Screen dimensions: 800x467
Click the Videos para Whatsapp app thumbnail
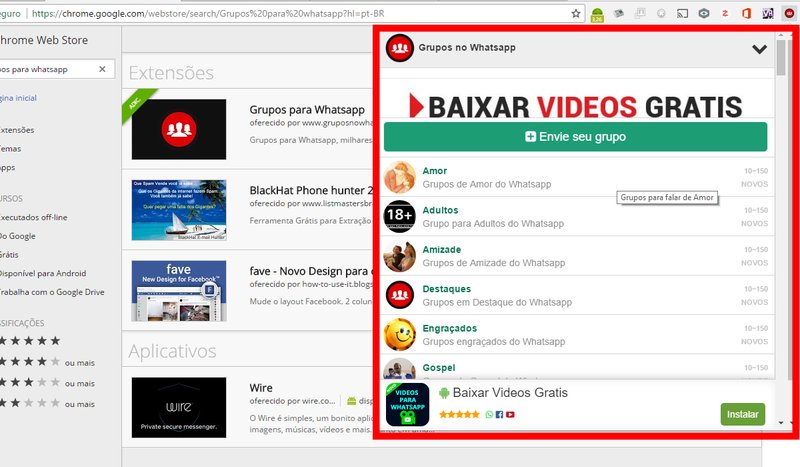pyautogui.click(x=407, y=404)
